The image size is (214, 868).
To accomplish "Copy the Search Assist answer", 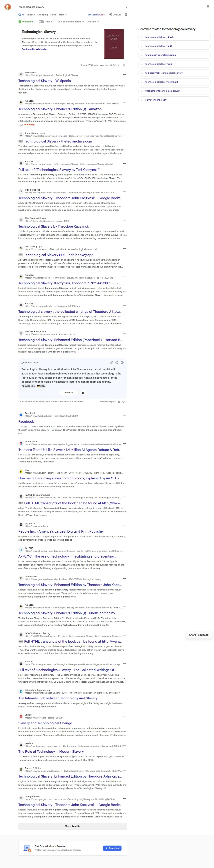I will tap(111, 362).
